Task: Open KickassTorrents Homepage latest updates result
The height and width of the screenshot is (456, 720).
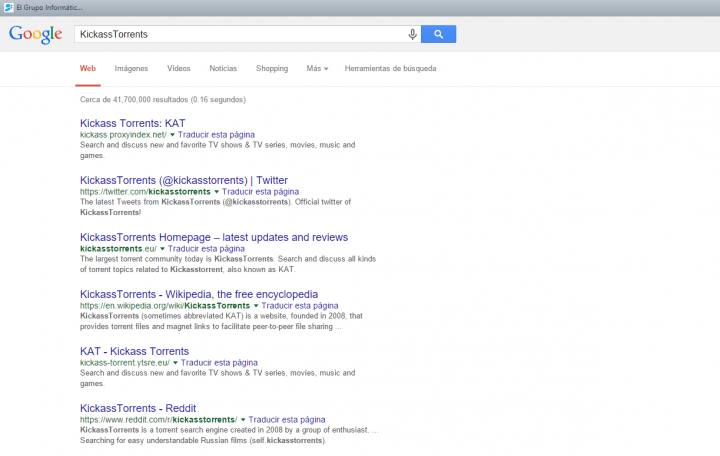Action: (214, 237)
